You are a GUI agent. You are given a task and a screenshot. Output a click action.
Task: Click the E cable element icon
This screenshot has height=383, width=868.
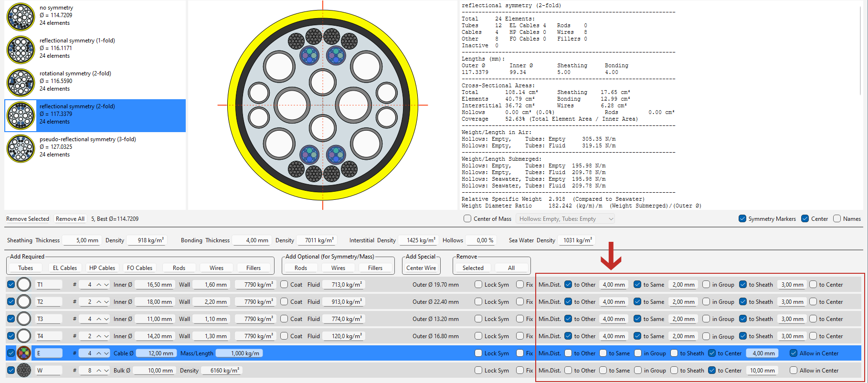coord(24,353)
